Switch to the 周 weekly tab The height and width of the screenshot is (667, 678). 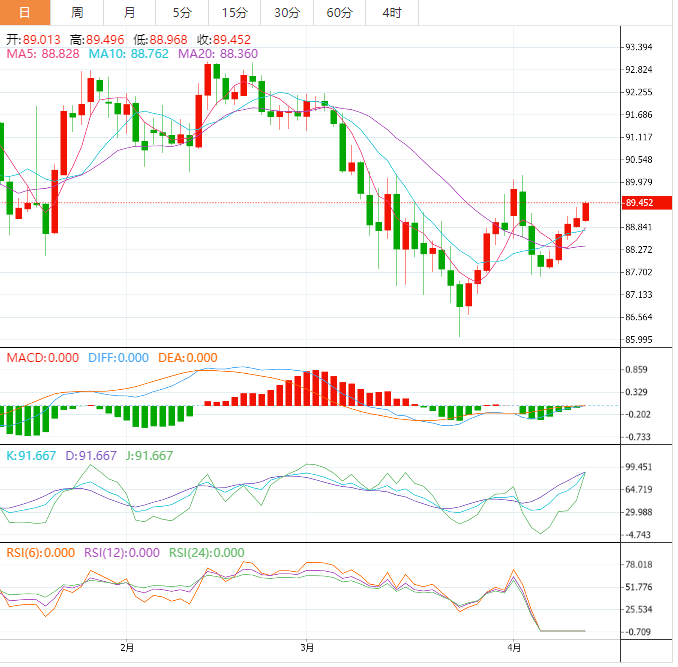coord(78,13)
